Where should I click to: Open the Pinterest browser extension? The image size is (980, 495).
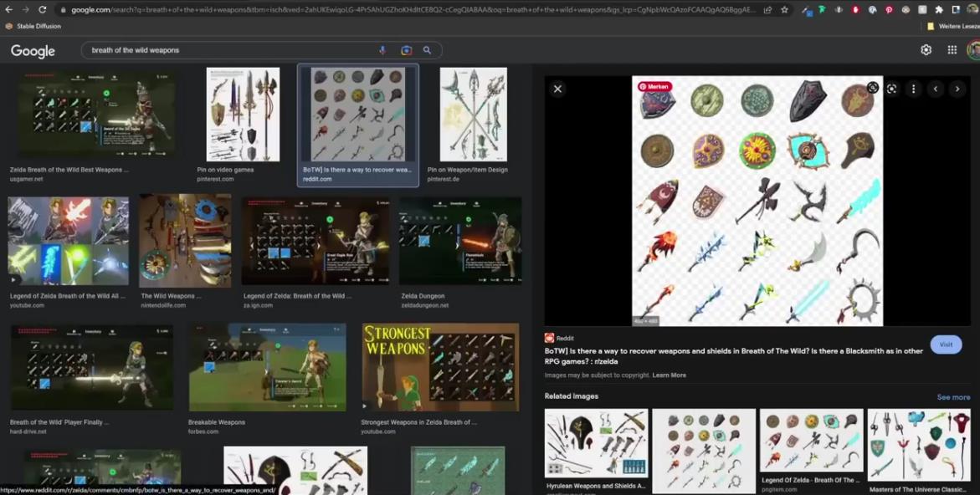tap(889, 10)
